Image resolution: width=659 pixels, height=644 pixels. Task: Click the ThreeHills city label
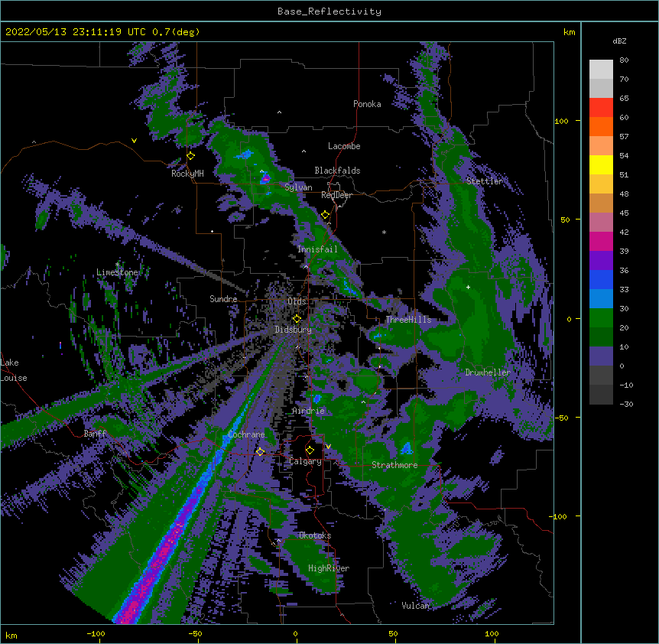pyautogui.click(x=408, y=320)
